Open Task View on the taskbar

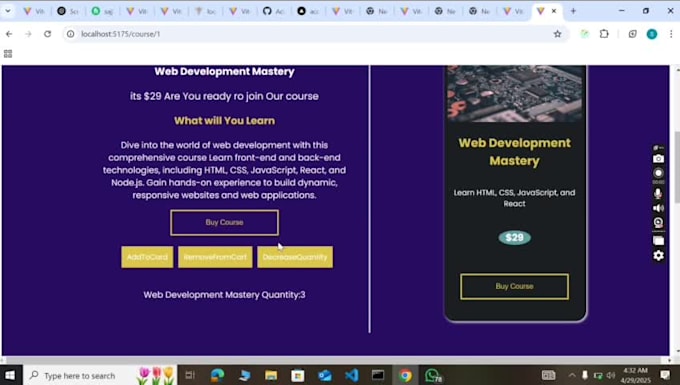[190, 375]
